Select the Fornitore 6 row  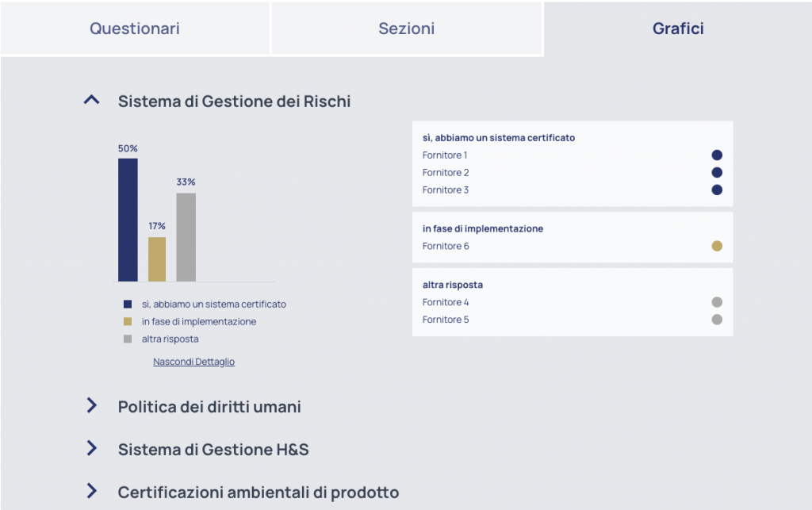coord(573,246)
